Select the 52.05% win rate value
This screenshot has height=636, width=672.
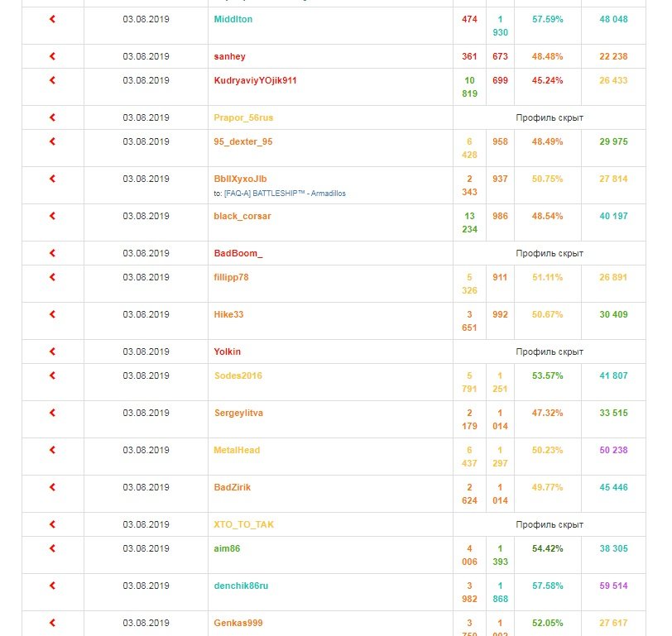click(x=548, y=623)
